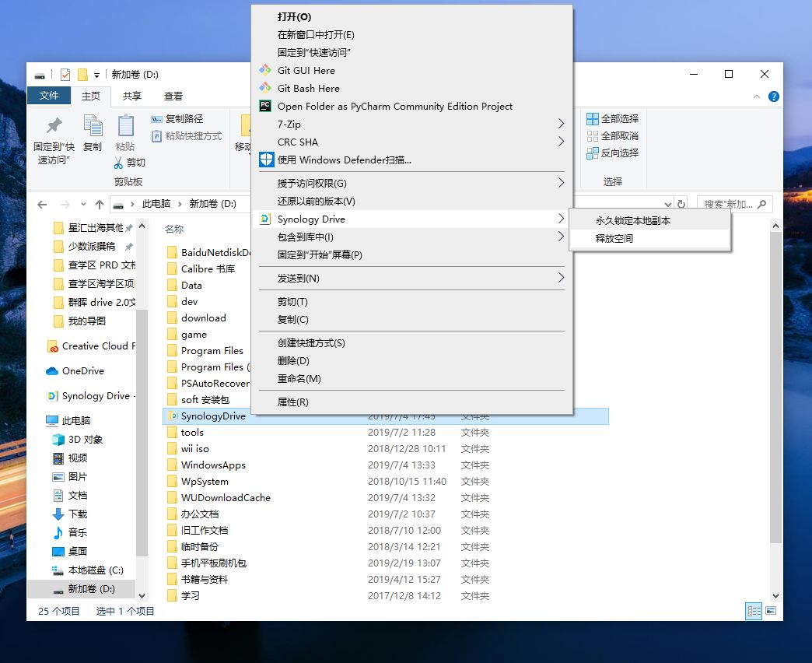Select the 办公文档 folder
Screen dimensions: 812x663
pos(200,514)
